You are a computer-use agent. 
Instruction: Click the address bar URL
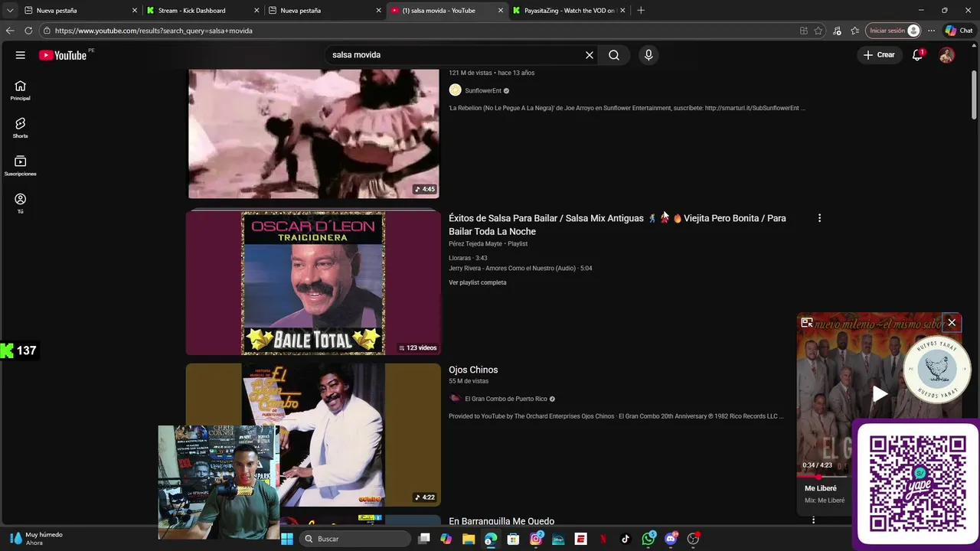click(x=153, y=31)
